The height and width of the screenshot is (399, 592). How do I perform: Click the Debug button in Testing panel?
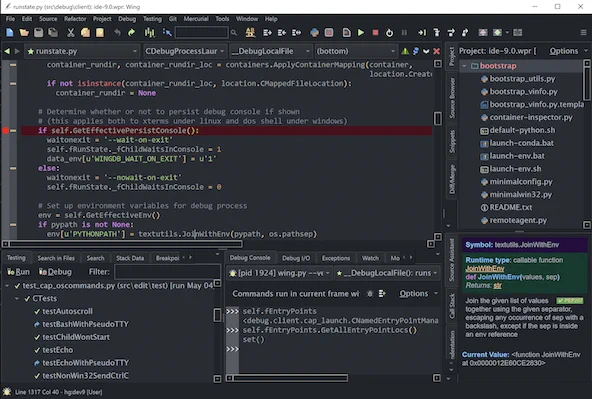55,272
